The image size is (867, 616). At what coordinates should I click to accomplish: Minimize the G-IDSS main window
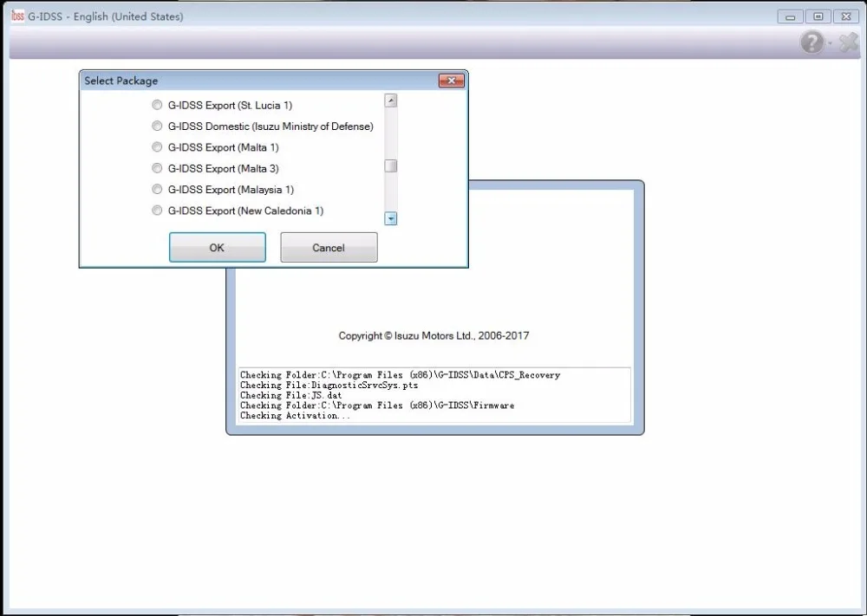pos(790,17)
